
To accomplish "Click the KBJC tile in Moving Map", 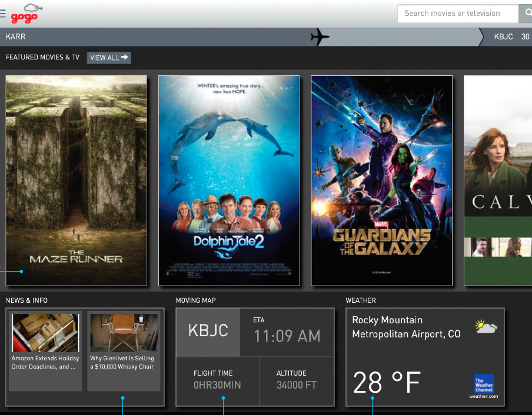I will (208, 332).
